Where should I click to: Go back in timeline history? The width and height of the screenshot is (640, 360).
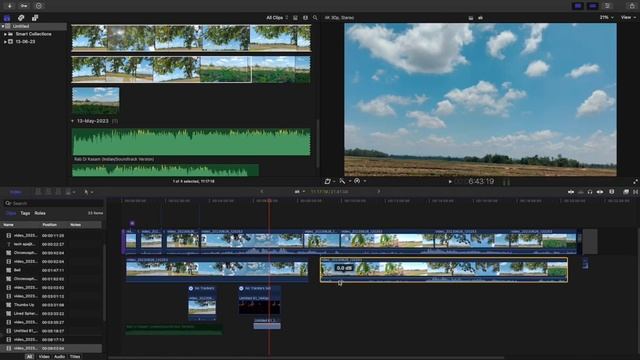pyautogui.click(x=262, y=191)
